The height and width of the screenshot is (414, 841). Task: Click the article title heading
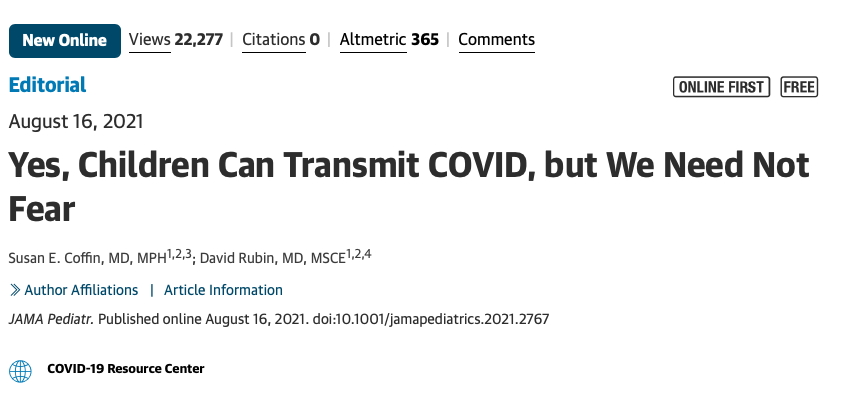[409, 187]
